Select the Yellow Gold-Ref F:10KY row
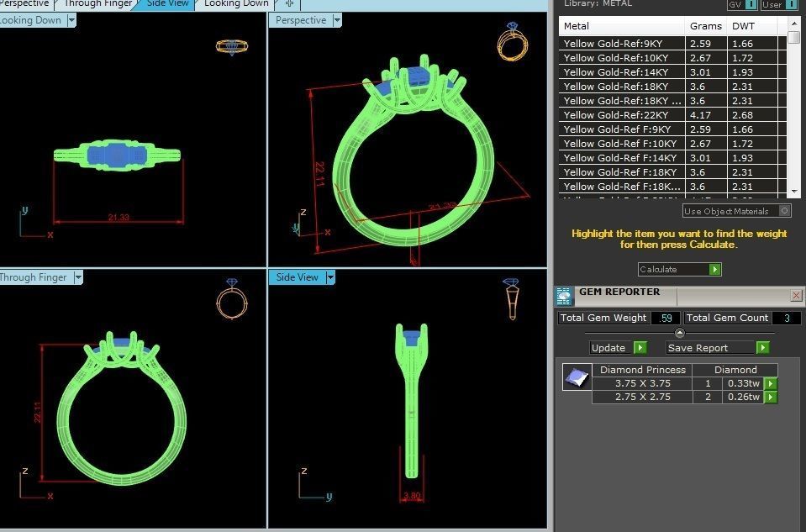The height and width of the screenshot is (532, 806). point(672,144)
